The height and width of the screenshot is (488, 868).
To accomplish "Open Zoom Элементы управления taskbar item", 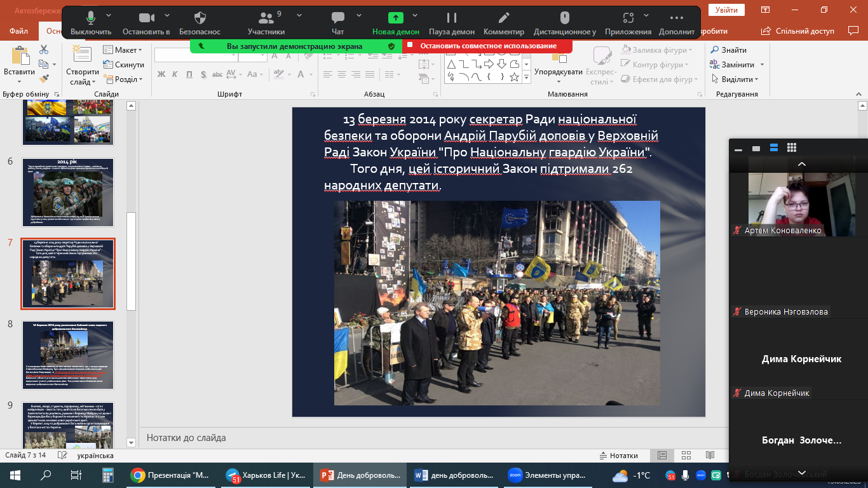I will (x=550, y=475).
